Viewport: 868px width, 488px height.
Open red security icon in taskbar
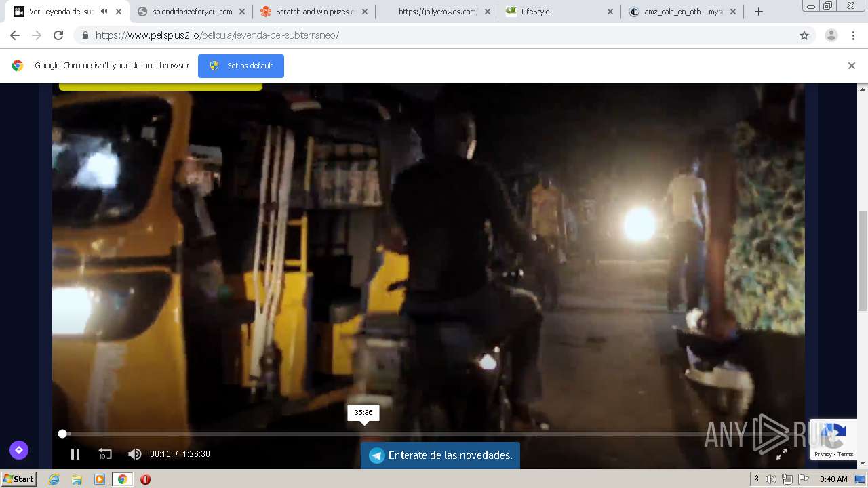[145, 479]
